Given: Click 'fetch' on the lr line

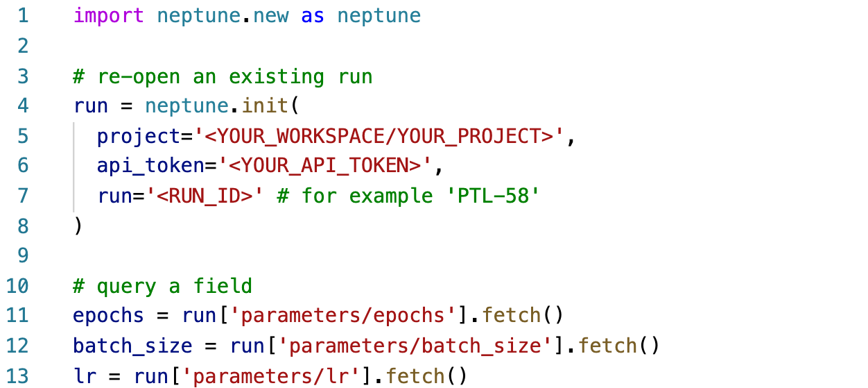Looking at the screenshot, I should [x=415, y=376].
